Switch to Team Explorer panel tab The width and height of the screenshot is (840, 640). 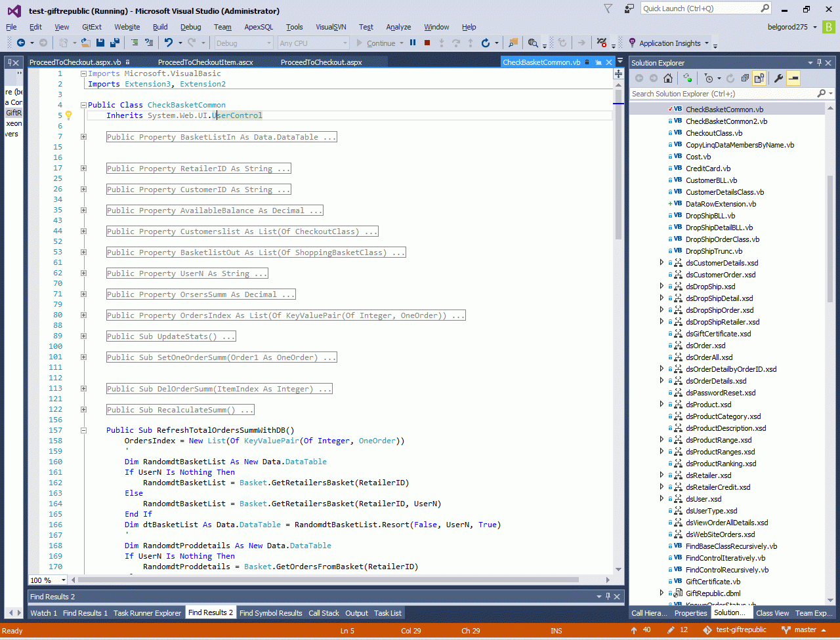click(813, 613)
